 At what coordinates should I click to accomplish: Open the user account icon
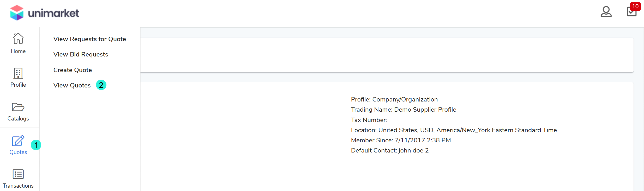click(x=606, y=12)
